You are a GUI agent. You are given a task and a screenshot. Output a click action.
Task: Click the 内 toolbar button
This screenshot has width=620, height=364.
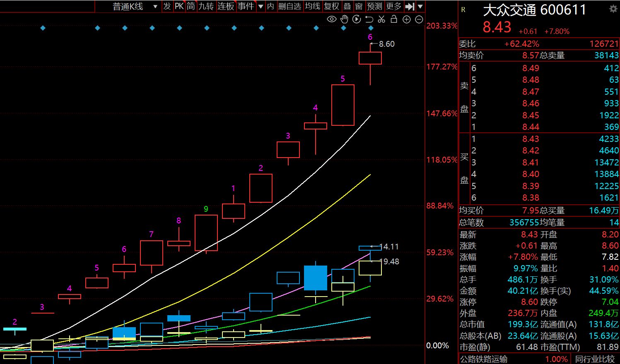[x=270, y=6]
